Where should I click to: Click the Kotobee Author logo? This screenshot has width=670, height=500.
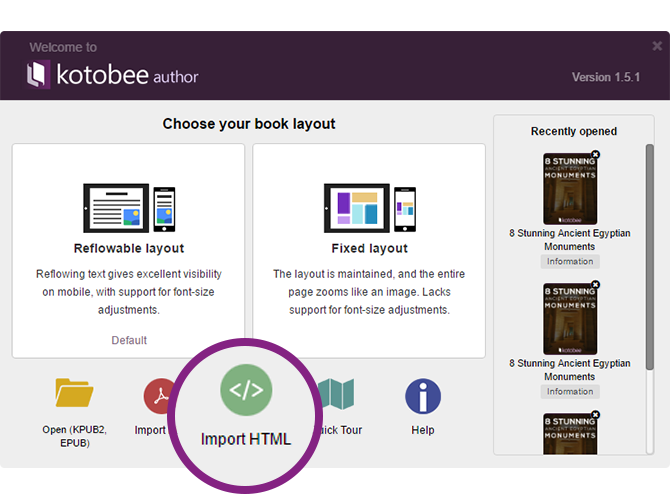click(112, 74)
